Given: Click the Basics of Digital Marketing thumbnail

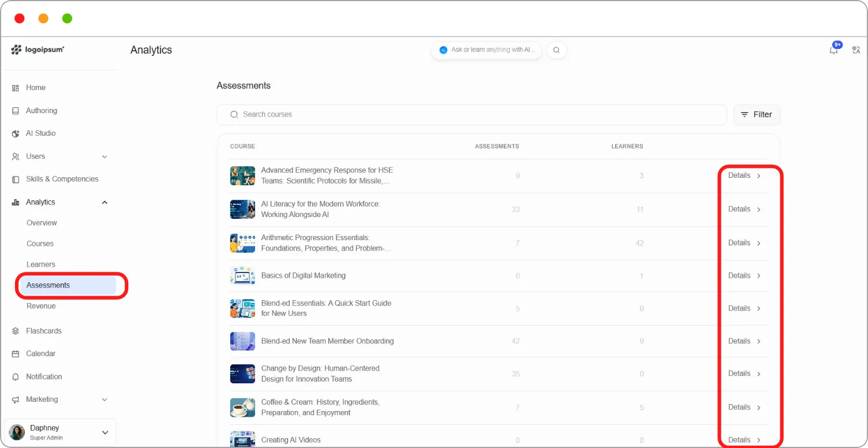Looking at the screenshot, I should [x=242, y=275].
